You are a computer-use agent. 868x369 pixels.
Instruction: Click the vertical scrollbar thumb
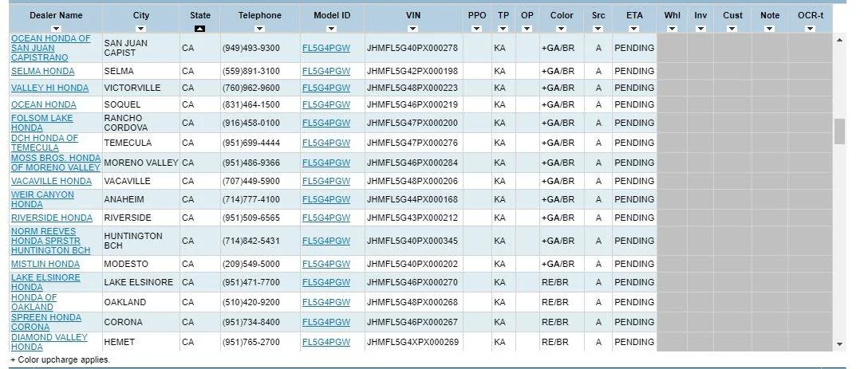click(839, 132)
